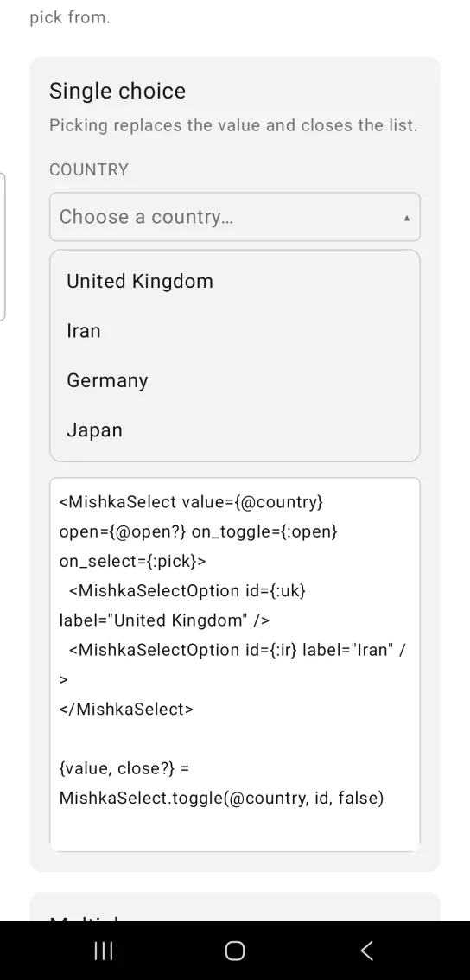This screenshot has width=470, height=980.
Task: Select the Japan option
Action: tap(234, 430)
